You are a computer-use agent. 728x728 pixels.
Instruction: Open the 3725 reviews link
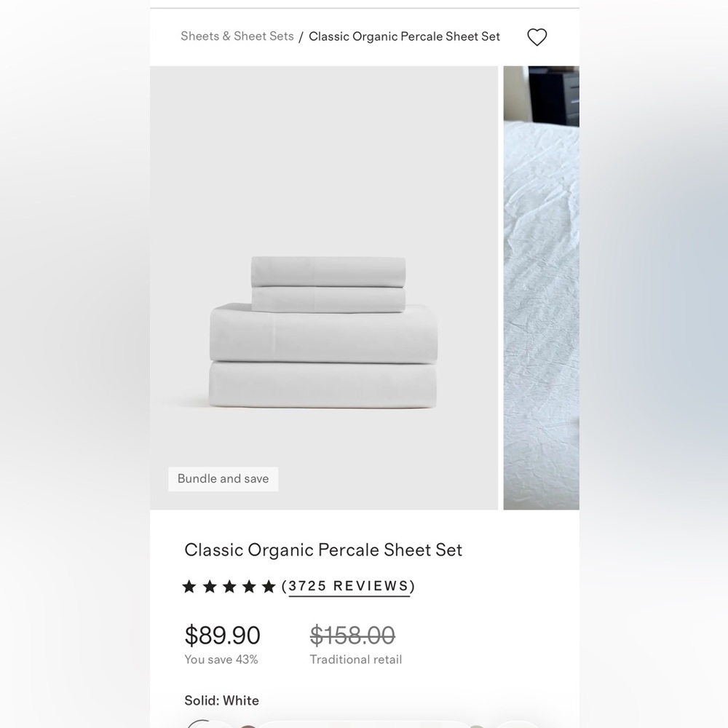click(x=349, y=586)
